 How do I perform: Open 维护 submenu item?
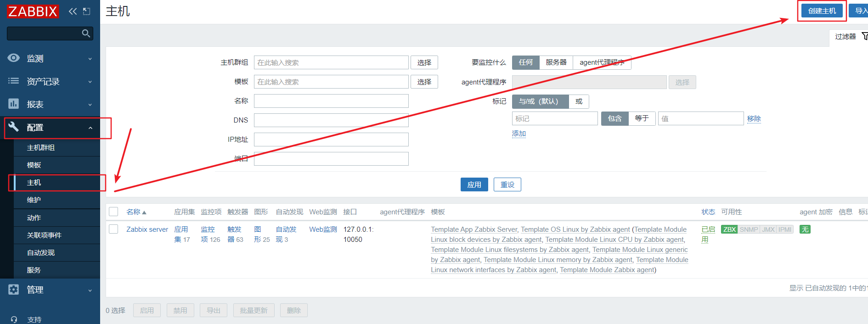pyautogui.click(x=57, y=200)
